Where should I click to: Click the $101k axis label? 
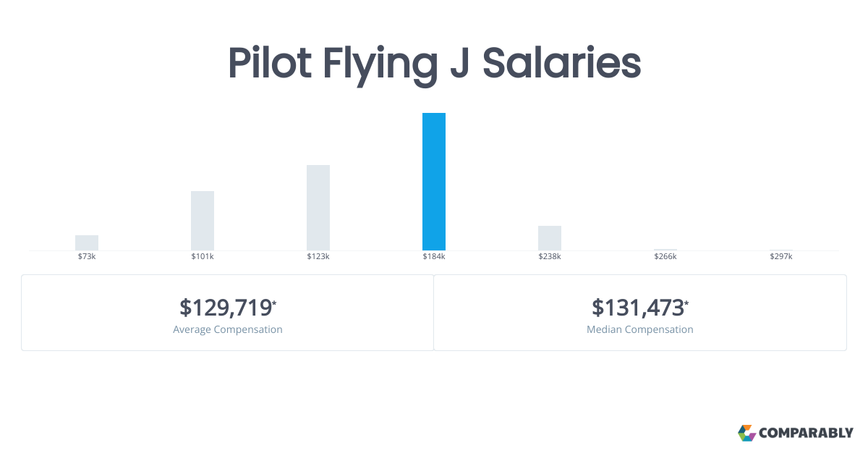(203, 257)
